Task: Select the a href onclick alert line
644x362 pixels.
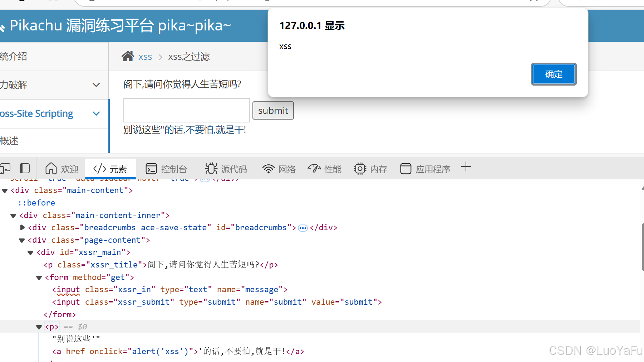Action: [178, 351]
